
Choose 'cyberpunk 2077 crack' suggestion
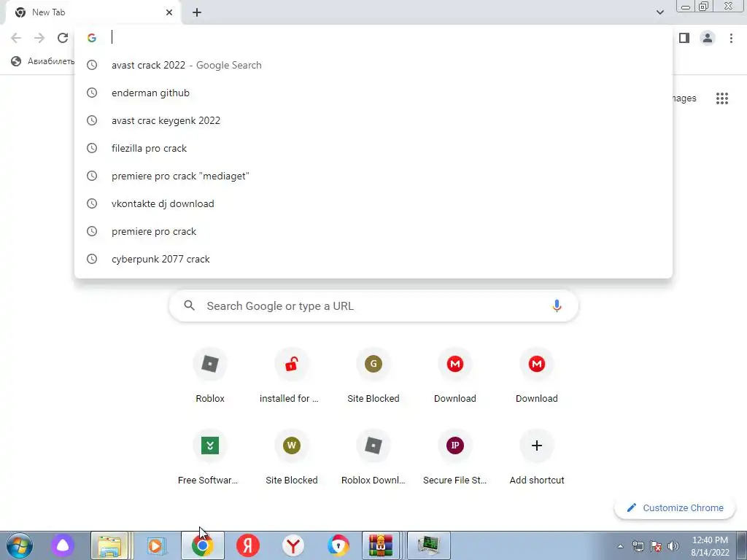point(373,259)
